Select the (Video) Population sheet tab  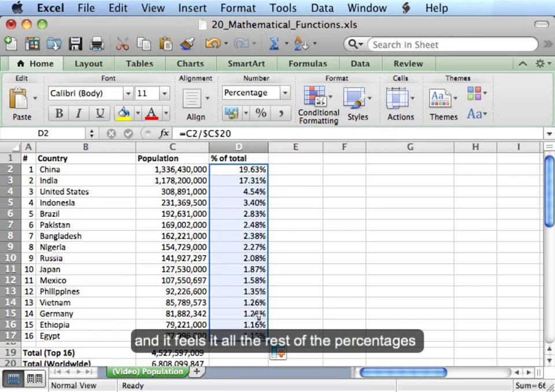click(147, 371)
